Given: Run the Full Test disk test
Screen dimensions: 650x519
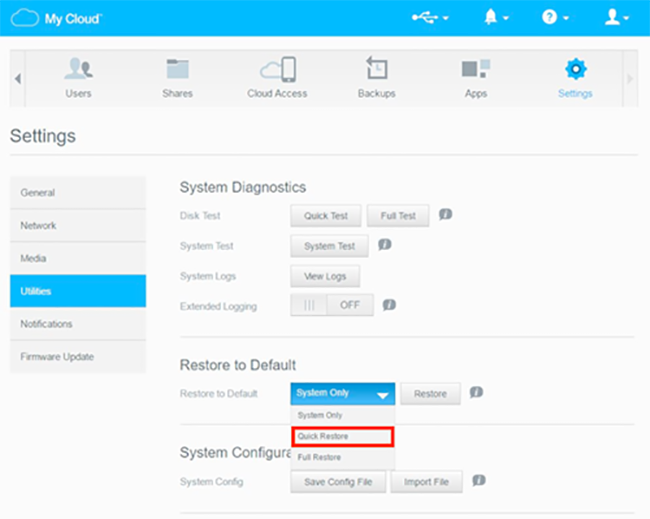Looking at the screenshot, I should pyautogui.click(x=398, y=216).
